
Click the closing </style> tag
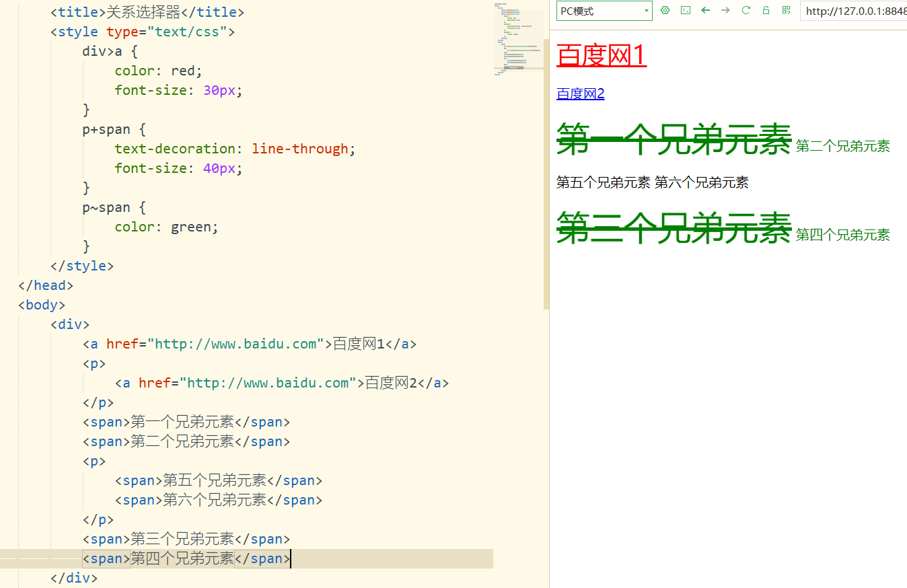click(x=82, y=266)
